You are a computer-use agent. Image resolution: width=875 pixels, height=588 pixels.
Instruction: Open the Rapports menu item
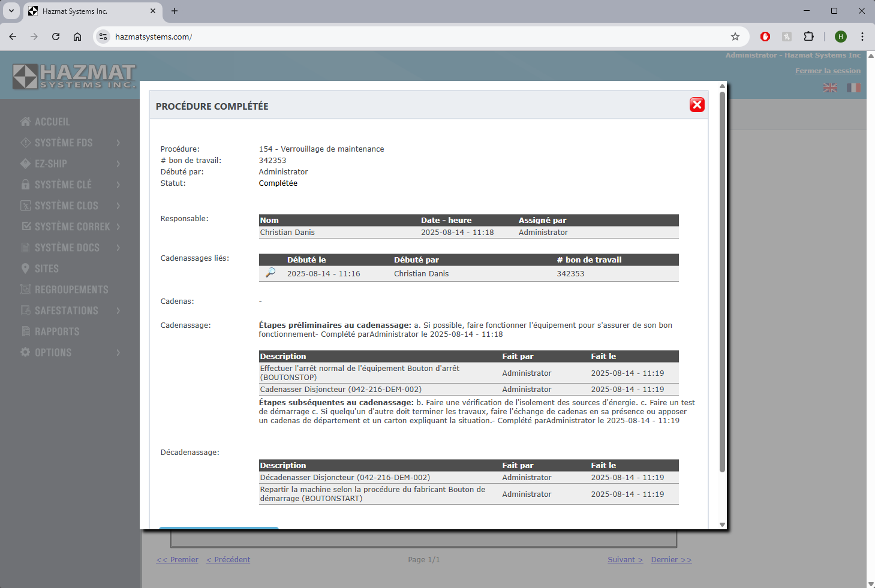pyautogui.click(x=57, y=331)
